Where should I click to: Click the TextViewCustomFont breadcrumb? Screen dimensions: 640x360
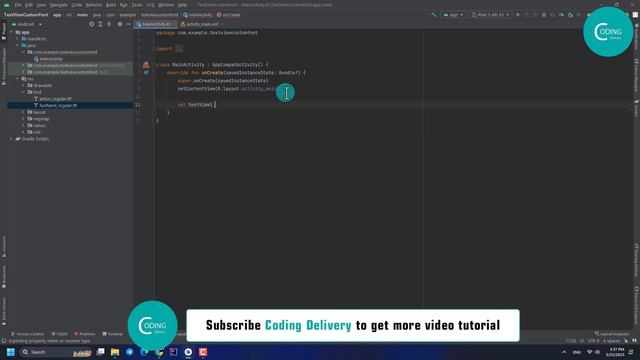pos(26,15)
